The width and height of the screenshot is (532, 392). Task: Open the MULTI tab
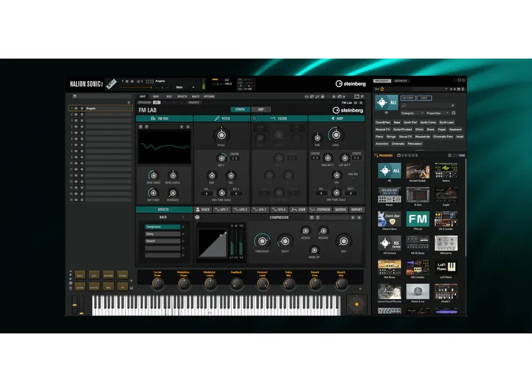pyautogui.click(x=195, y=96)
